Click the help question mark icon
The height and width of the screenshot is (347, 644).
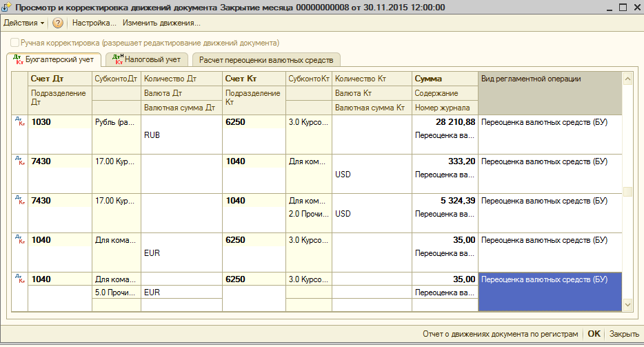(58, 23)
